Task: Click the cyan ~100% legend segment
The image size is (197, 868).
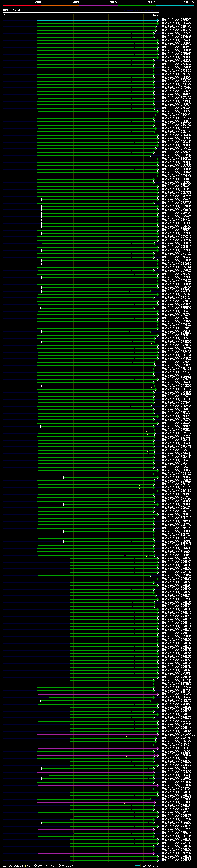Action: click(x=175, y=6)
